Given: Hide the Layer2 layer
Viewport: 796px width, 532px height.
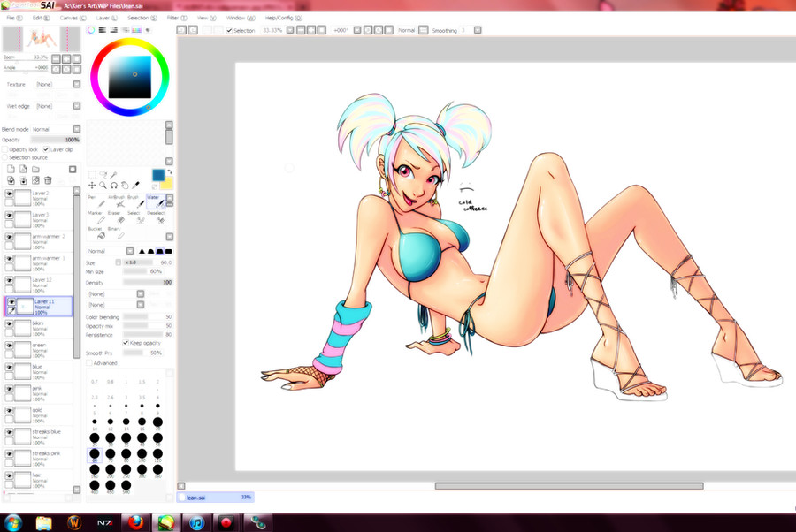Looking at the screenshot, I should [x=9, y=194].
